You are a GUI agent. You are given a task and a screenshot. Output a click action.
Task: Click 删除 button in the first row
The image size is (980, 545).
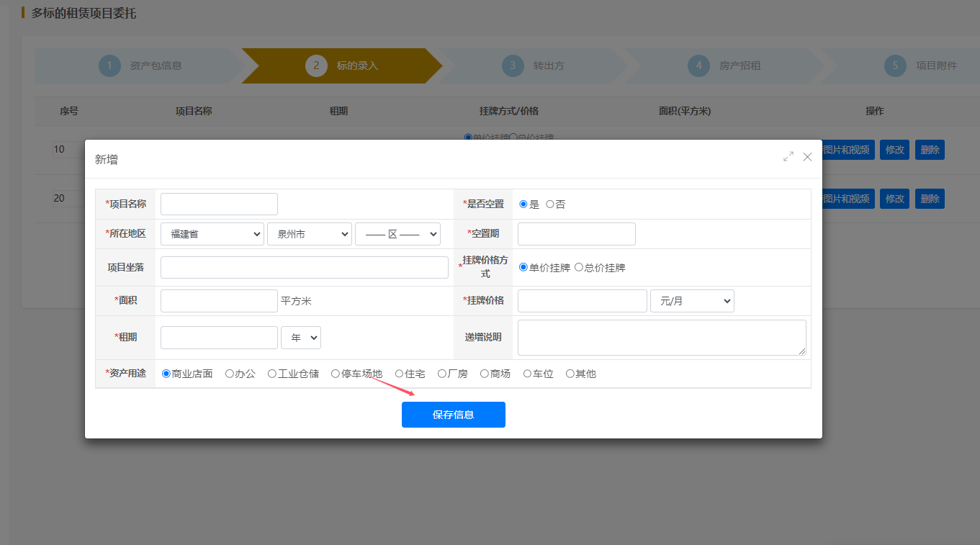tap(930, 150)
